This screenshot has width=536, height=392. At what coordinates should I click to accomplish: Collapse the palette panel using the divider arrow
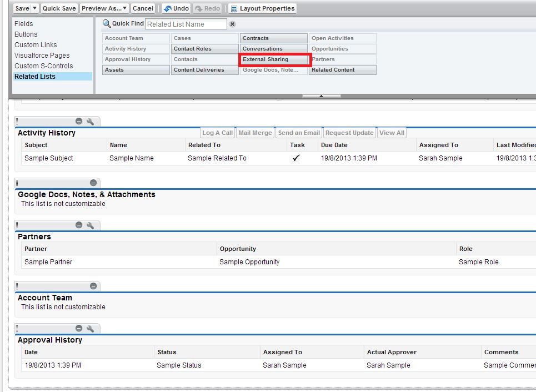321,96
